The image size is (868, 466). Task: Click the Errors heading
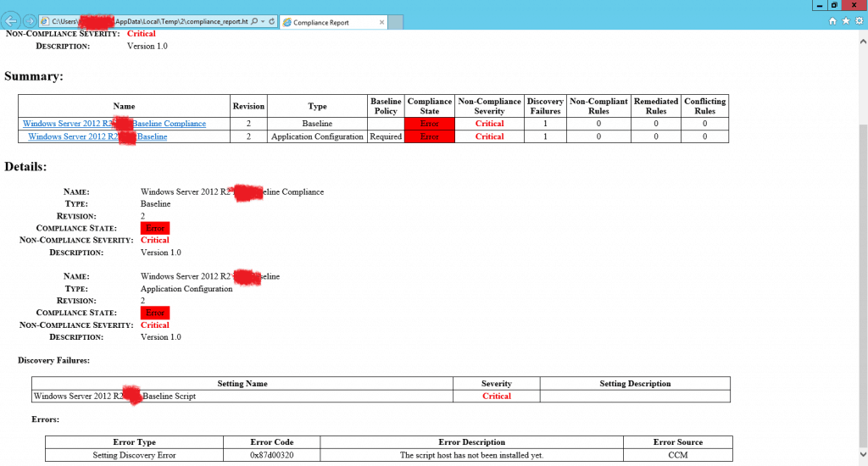coord(46,419)
